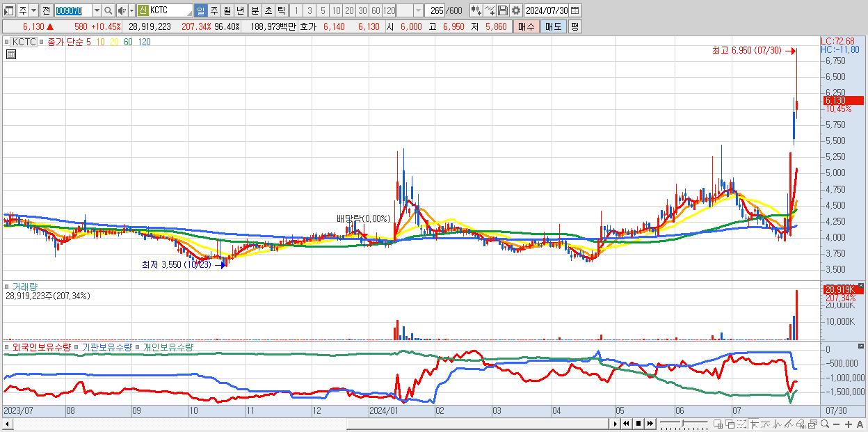
Task: Switch to the '년' yearly period tab
Action: pyautogui.click(x=240, y=10)
